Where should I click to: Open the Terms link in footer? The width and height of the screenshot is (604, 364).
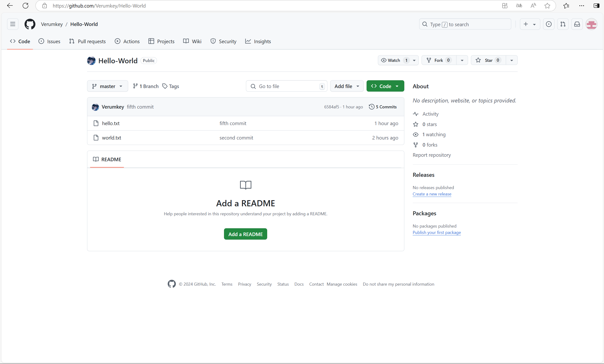[x=227, y=284]
